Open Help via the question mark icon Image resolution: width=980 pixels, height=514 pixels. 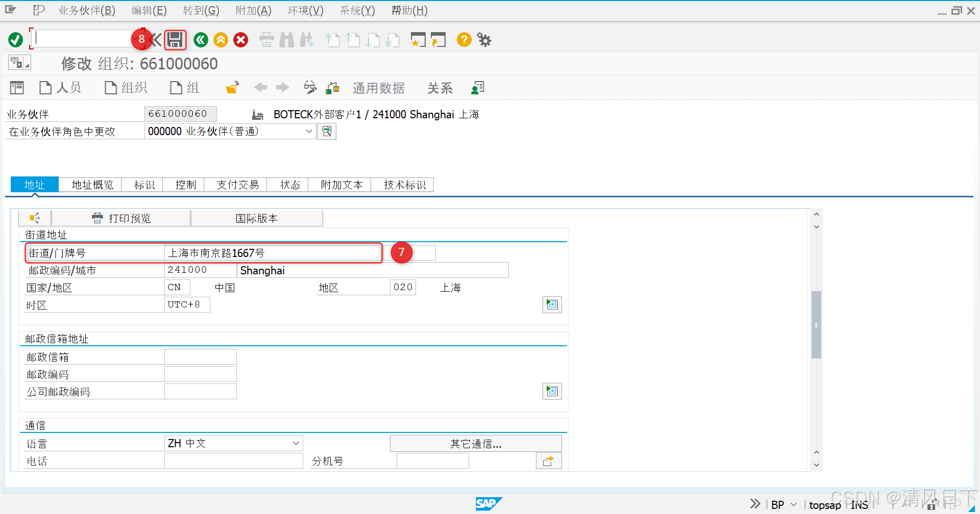click(463, 40)
